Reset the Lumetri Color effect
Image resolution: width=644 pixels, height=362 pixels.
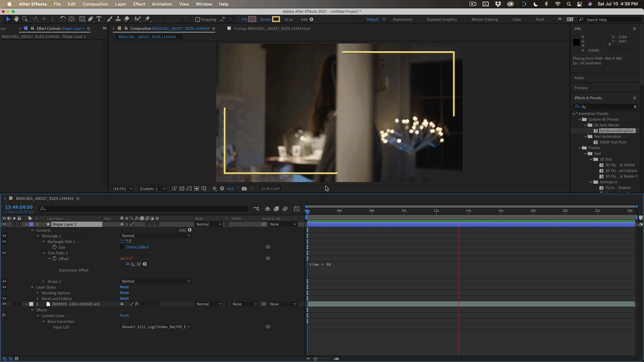pyautogui.click(x=124, y=315)
